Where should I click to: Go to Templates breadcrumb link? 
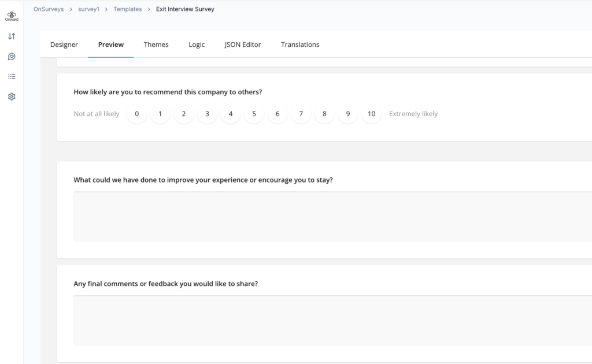coord(128,9)
